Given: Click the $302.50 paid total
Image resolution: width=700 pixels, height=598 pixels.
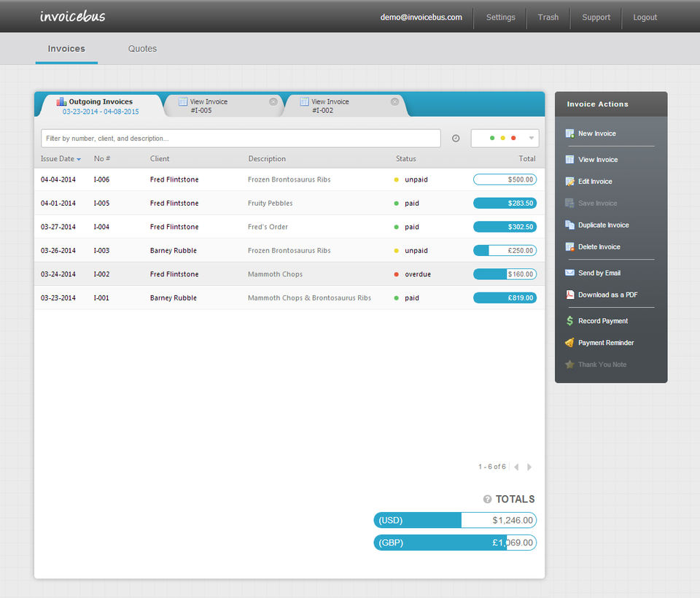Looking at the screenshot, I should [505, 227].
